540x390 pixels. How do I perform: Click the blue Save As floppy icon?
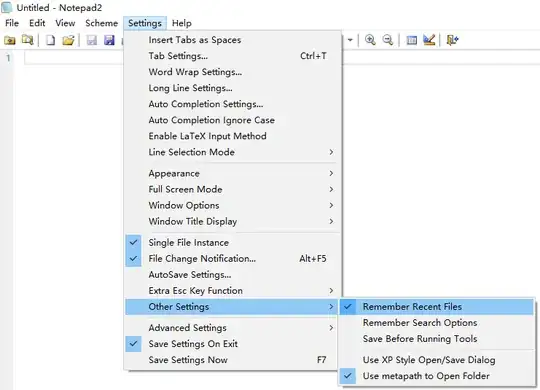pos(109,40)
